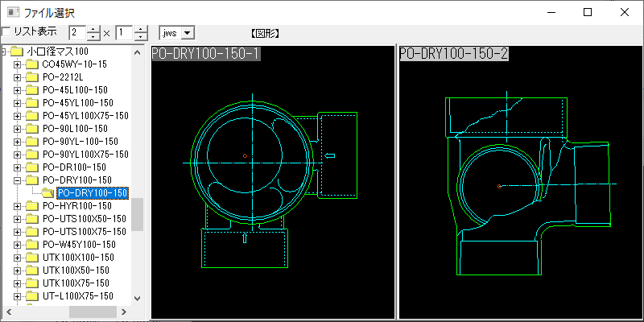Click the PO-90L100-150 folder icon
Viewport: 644px width, 322px height.
tap(31, 129)
